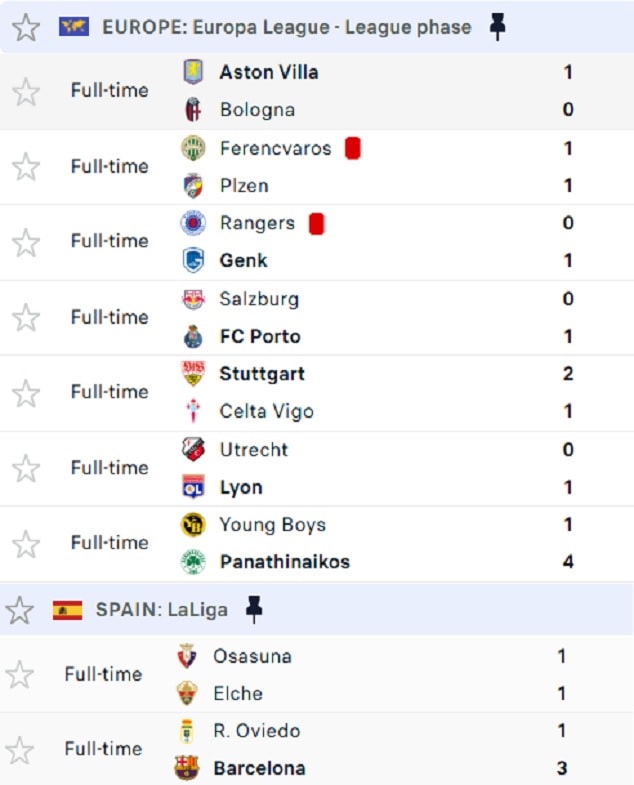Open the Europa League - League phase link
Image resolution: width=634 pixels, height=785 pixels.
click(x=286, y=27)
